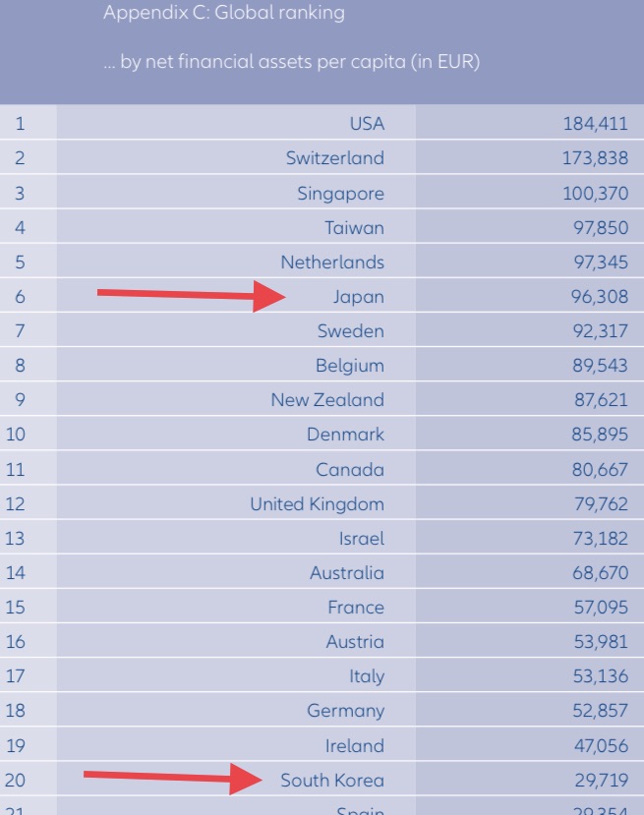The width and height of the screenshot is (644, 815).
Task: Click the Germany country cell
Action: pyautogui.click(x=344, y=711)
